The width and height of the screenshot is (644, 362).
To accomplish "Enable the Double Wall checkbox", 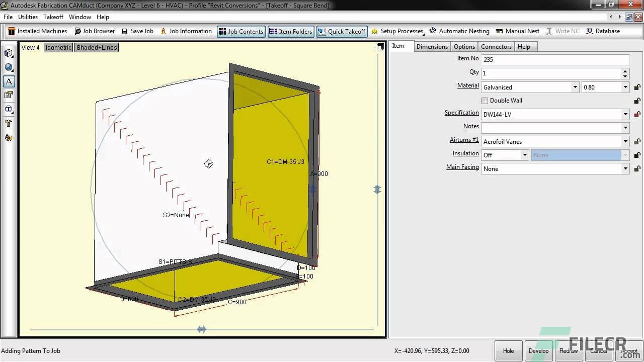I will click(485, 101).
